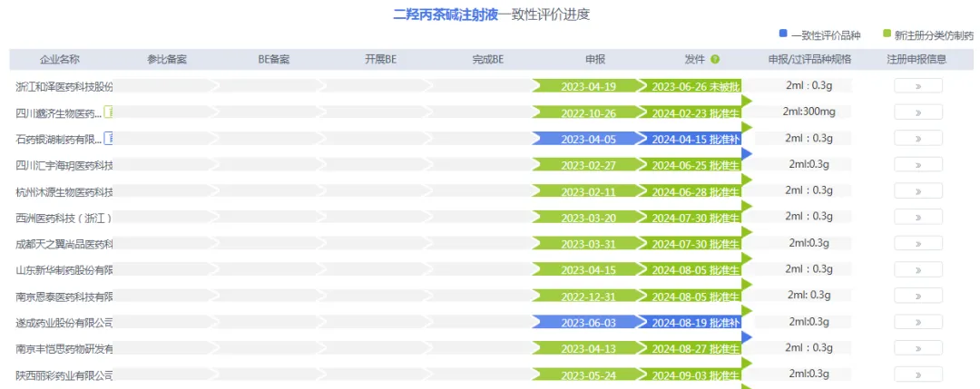Select company 陕西丽彩药业有限公司
This screenshot has height=389, width=980.
point(64,375)
